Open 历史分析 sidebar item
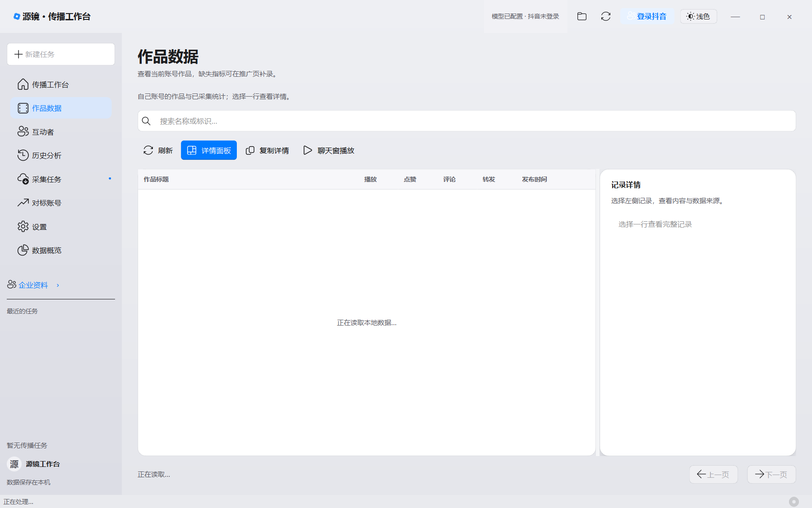Image resolution: width=812 pixels, height=508 pixels. (61, 155)
